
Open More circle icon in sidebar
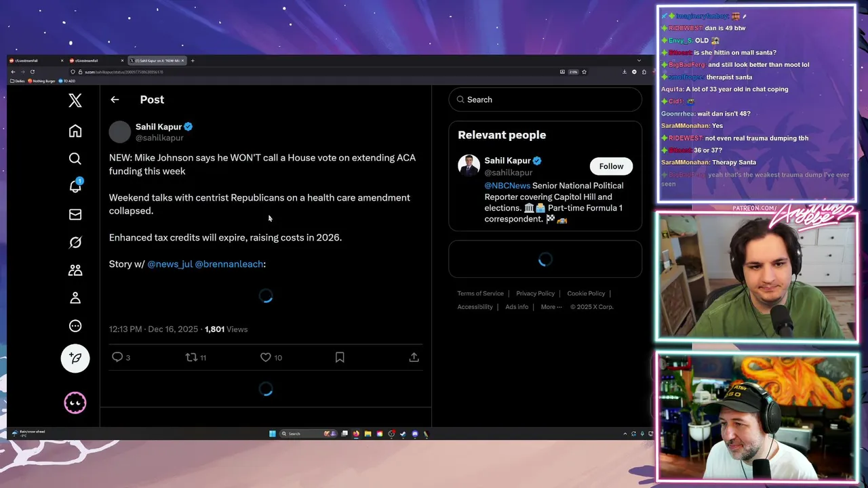coord(75,326)
